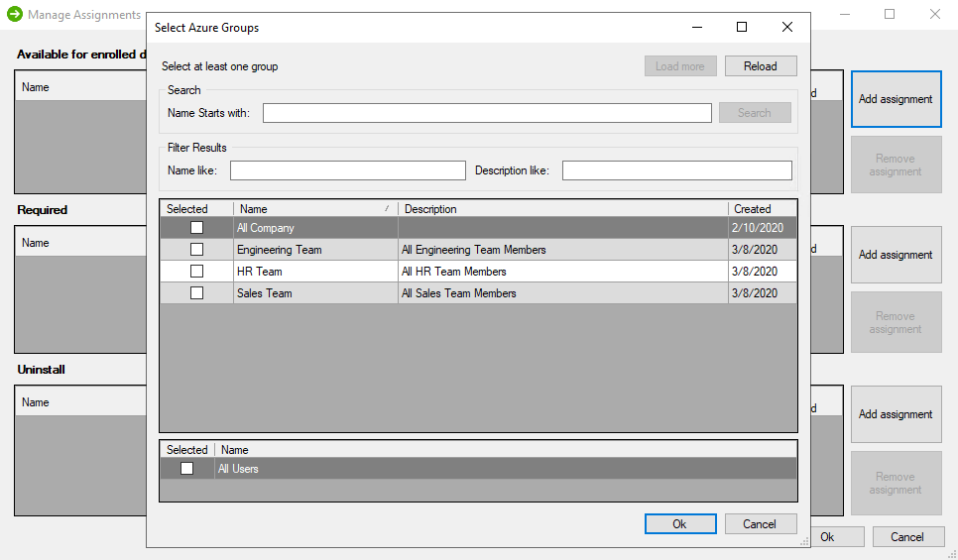Select the Sales Team checkbox
Screen dimensions: 958x560
point(196,293)
